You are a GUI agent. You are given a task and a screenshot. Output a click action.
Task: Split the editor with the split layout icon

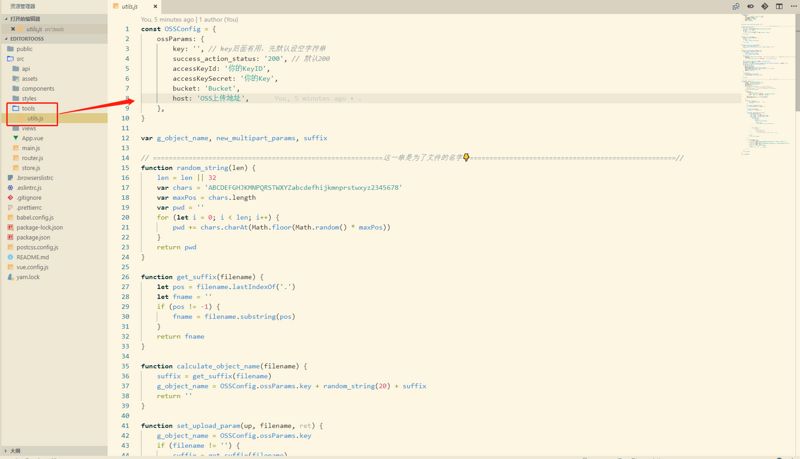point(779,6)
